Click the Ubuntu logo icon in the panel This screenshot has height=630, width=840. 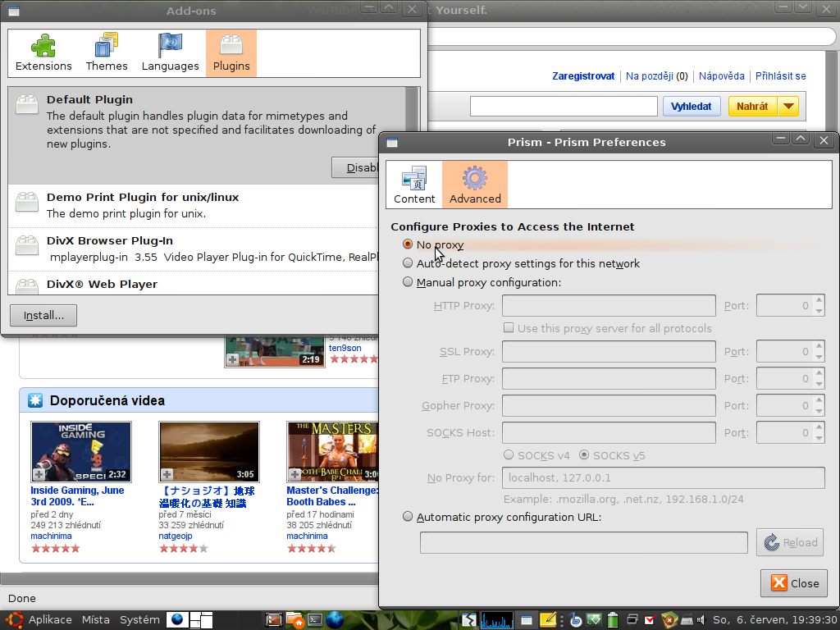click(x=14, y=620)
